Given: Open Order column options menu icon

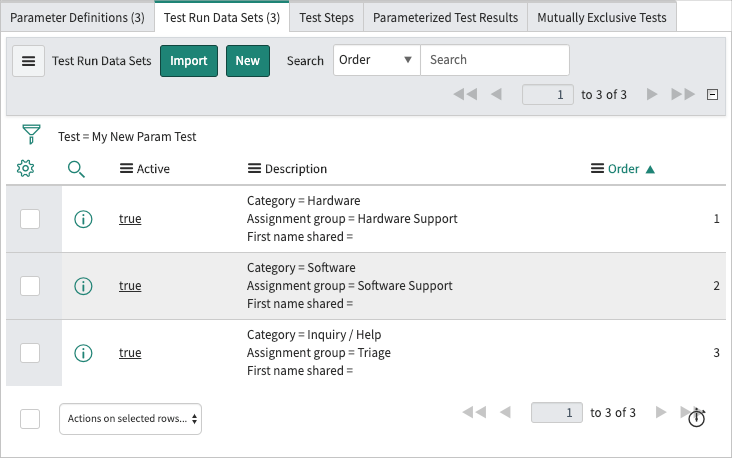Looking at the screenshot, I should click(597, 169).
